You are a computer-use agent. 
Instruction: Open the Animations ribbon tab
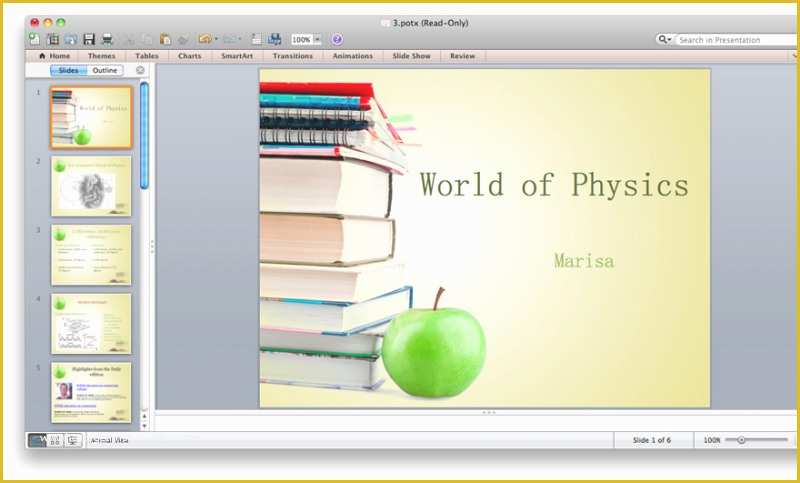point(353,56)
